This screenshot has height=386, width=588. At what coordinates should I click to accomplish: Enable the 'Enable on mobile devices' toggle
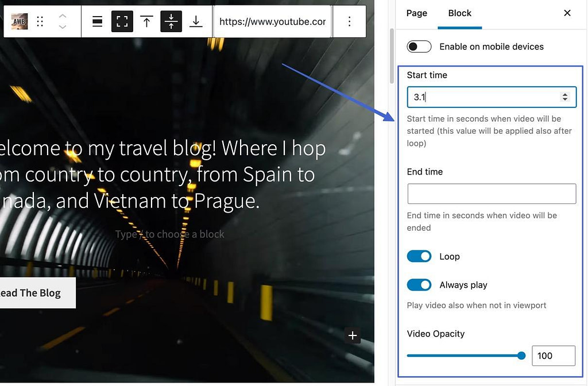click(419, 47)
